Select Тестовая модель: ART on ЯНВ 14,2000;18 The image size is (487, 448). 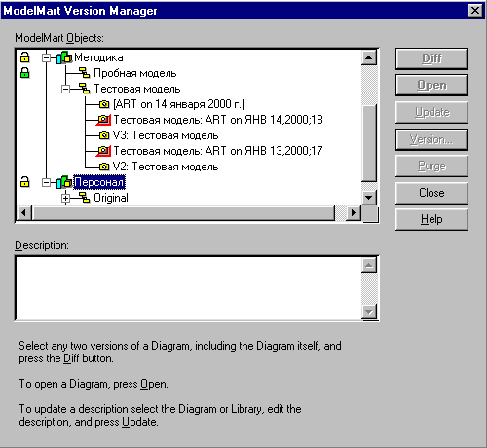click(x=218, y=120)
